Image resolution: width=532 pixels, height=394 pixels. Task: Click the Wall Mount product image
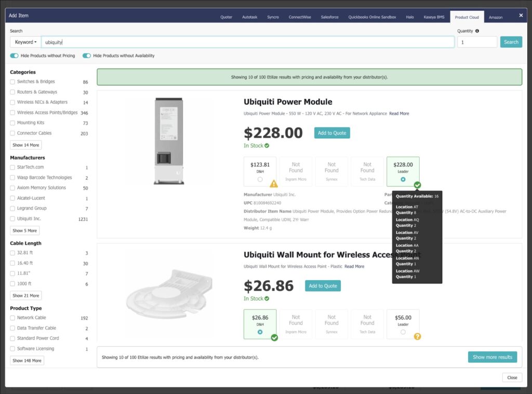169,294
